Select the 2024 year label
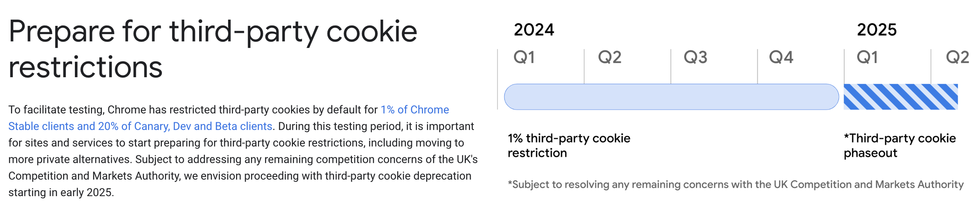980x213 pixels. pyautogui.click(x=534, y=30)
